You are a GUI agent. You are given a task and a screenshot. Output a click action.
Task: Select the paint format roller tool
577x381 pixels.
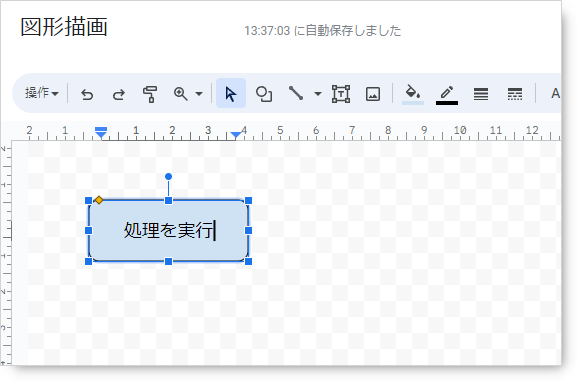[x=150, y=94]
